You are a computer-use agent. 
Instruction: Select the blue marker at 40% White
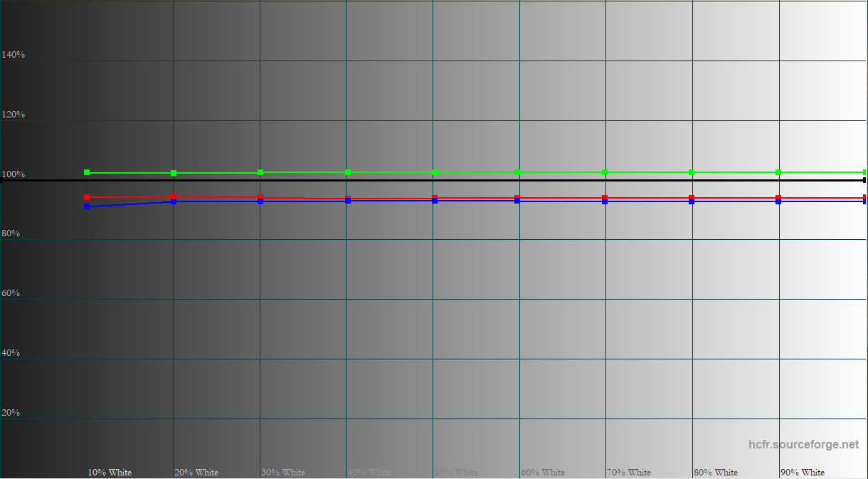click(348, 201)
